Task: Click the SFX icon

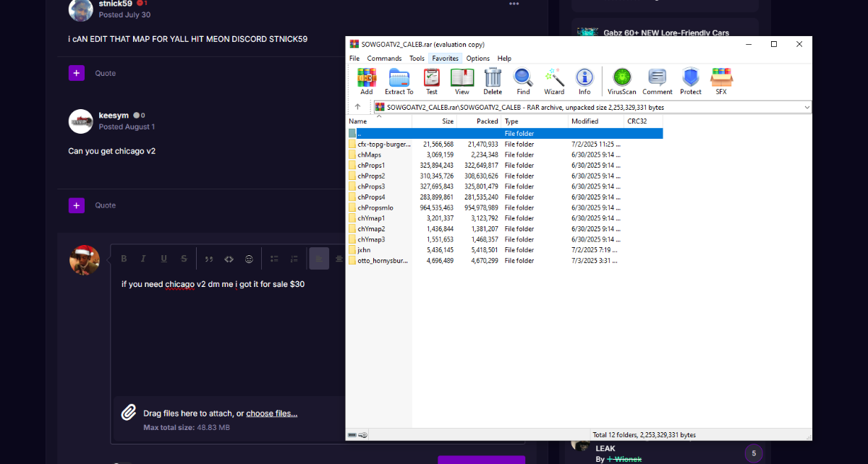Action: pyautogui.click(x=721, y=81)
